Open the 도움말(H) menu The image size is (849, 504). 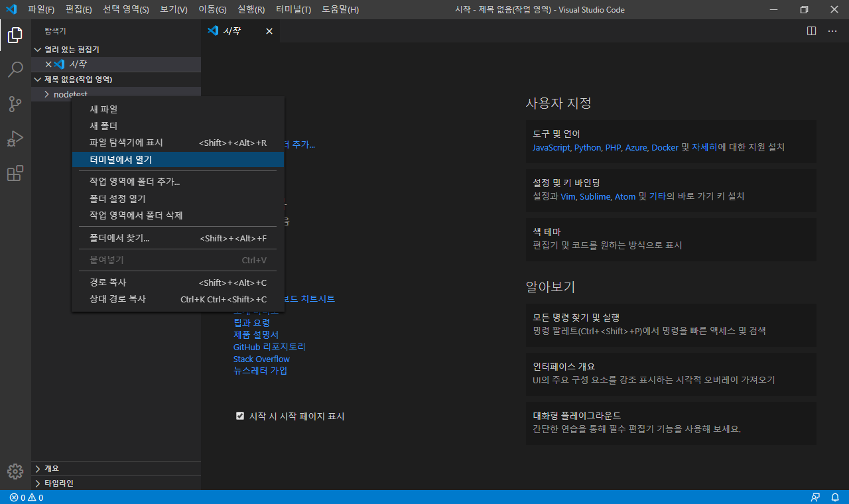click(340, 10)
